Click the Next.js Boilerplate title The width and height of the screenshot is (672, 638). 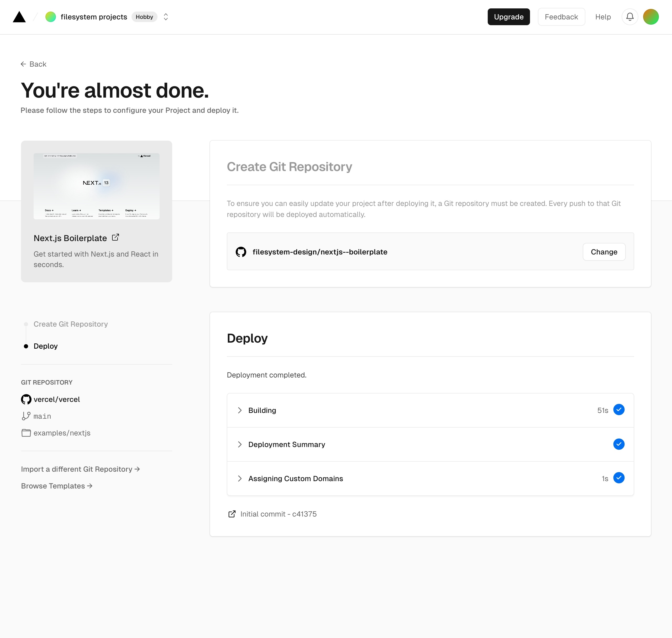point(70,238)
